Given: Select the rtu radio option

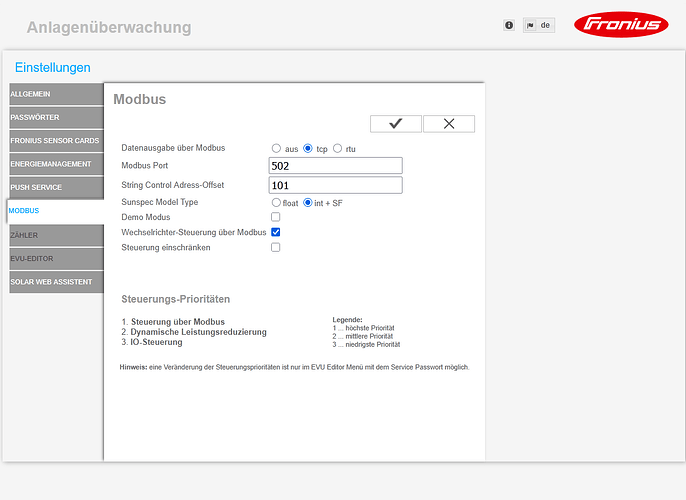Looking at the screenshot, I should (x=337, y=148).
